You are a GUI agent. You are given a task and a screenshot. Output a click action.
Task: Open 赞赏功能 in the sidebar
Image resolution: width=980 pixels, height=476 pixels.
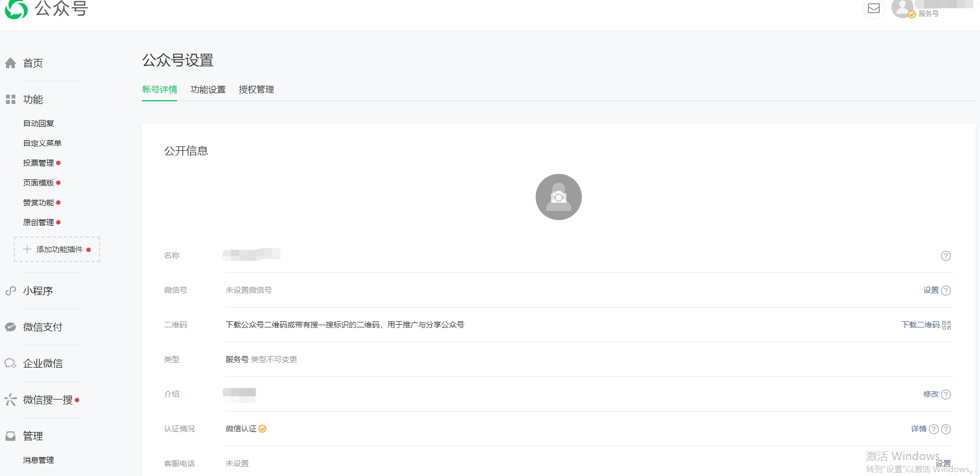[38, 203]
